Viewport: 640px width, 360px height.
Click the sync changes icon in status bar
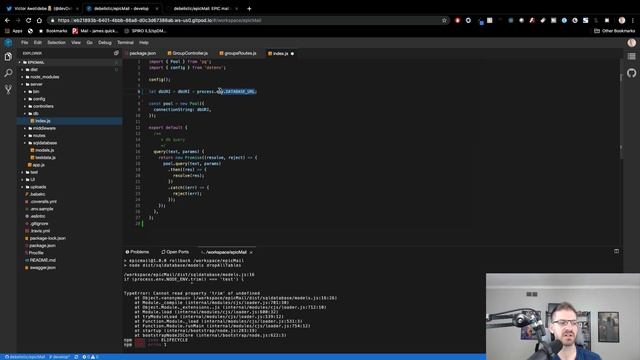[x=76, y=357]
